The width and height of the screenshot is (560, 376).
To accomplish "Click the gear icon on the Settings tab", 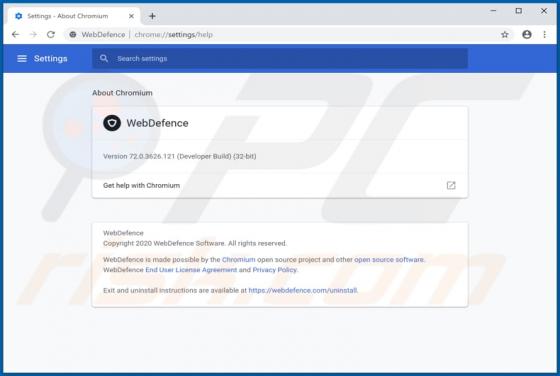I will click(19, 16).
